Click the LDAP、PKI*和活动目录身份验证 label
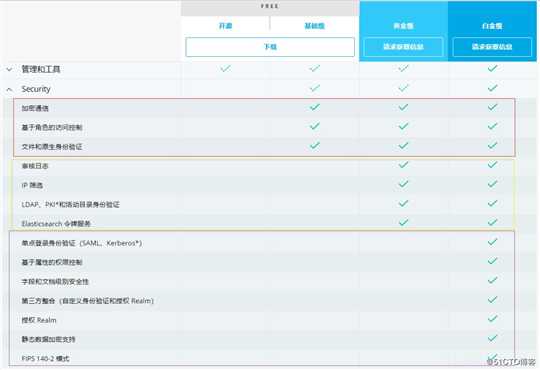Image resolution: width=540 pixels, height=370 pixels. 71,205
